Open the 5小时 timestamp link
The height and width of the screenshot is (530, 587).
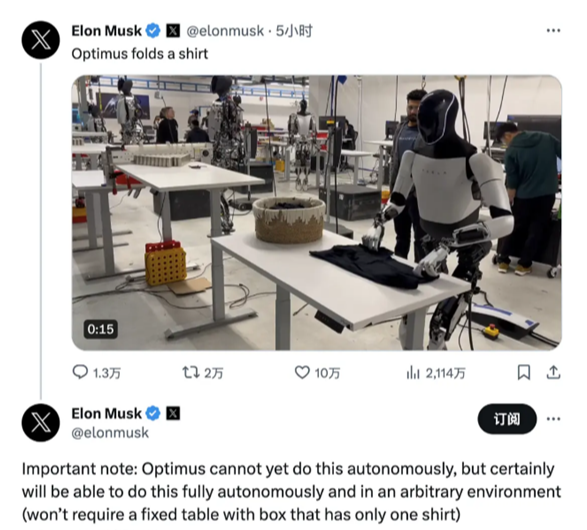coord(294,31)
